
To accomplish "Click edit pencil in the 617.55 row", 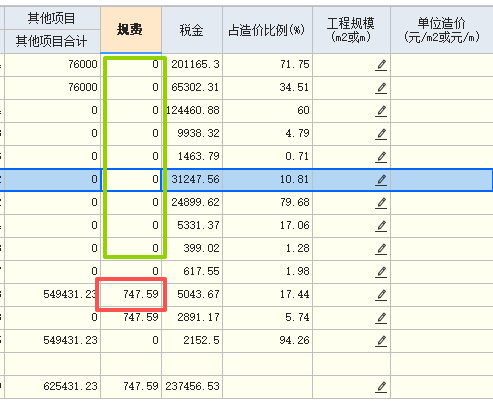I will click(381, 272).
